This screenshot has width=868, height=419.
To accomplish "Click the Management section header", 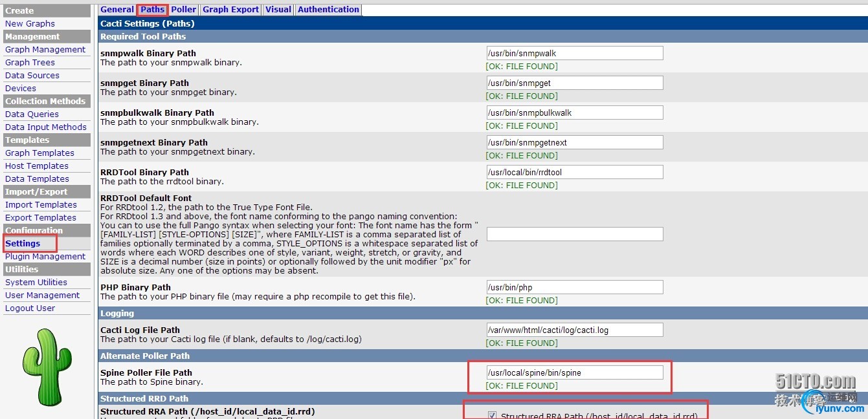I will [47, 36].
